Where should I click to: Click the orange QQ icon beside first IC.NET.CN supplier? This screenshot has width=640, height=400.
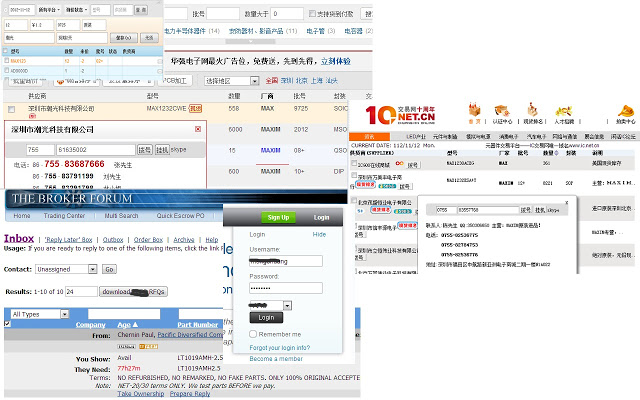[399, 163]
